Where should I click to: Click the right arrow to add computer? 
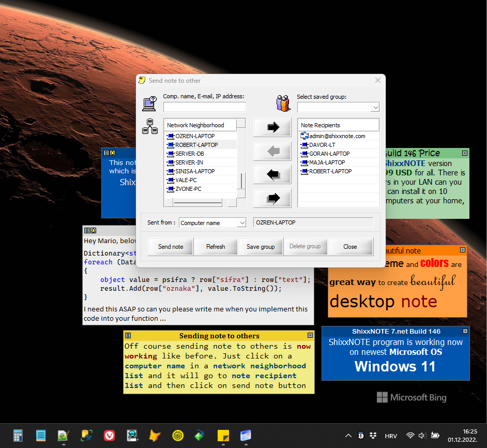272,127
